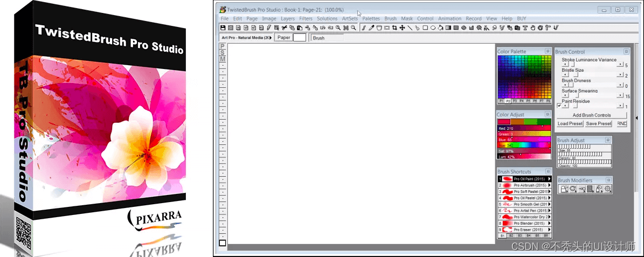This screenshot has height=257, width=644.
Task: Expand Art Pro - Natural Media ArtSet arrow
Action: [271, 37]
